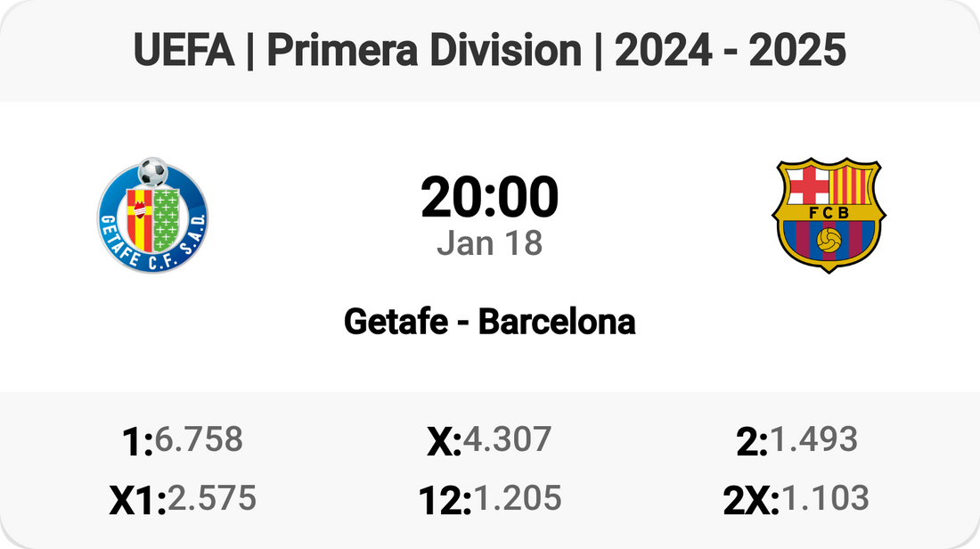Select the odds value 1.103

pyautogui.click(x=824, y=498)
